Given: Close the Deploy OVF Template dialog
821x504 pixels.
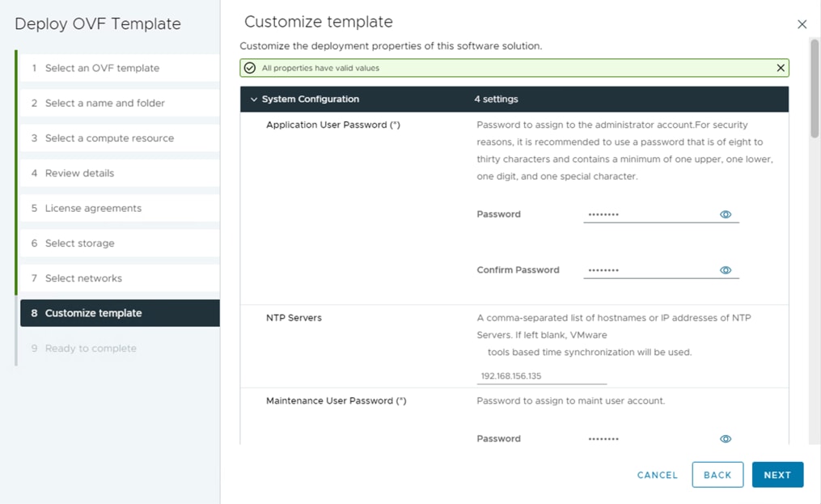Looking at the screenshot, I should pos(802,24).
